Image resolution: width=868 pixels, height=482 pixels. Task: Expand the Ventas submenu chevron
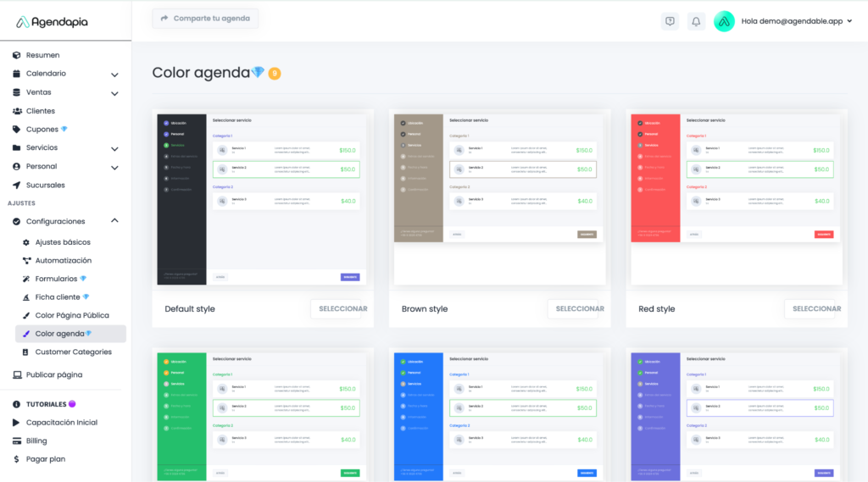click(x=114, y=93)
